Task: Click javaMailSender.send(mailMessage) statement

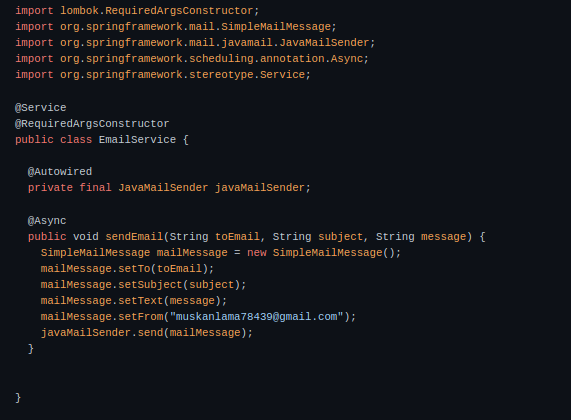Action: pyautogui.click(x=147, y=333)
